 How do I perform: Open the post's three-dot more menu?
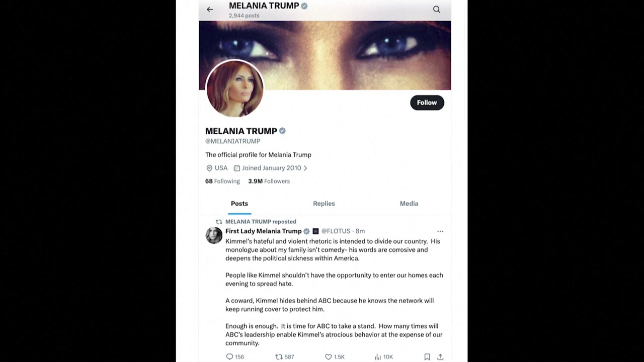440,231
